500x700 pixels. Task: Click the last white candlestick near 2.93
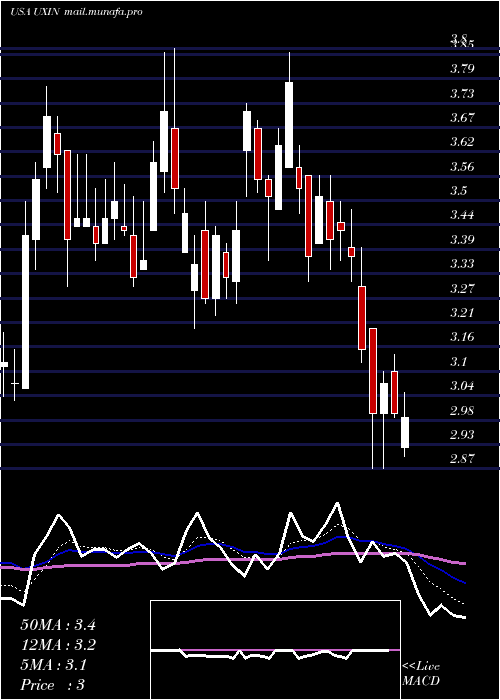pos(405,432)
